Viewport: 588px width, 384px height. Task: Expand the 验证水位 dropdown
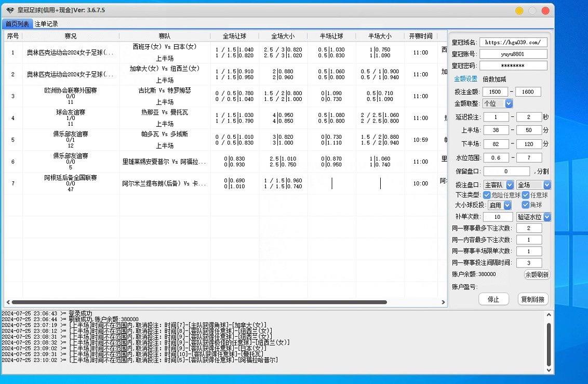pyautogui.click(x=533, y=217)
